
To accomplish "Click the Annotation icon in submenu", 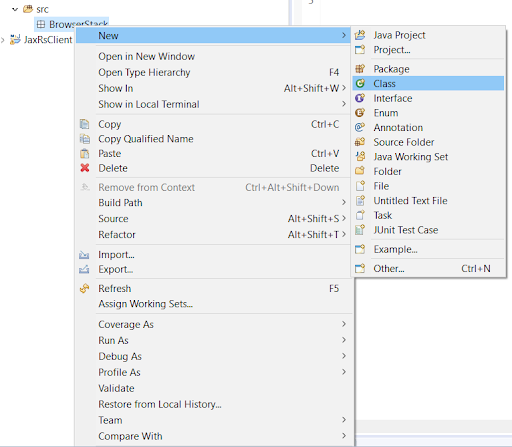I will pyautogui.click(x=360, y=127).
